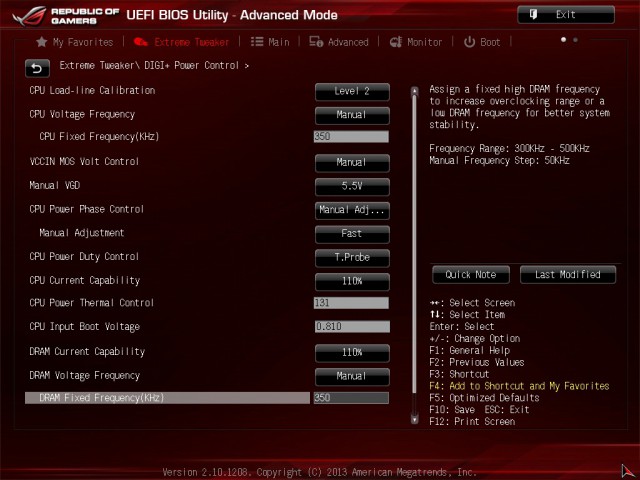Click the second page indicator dot
Image resolution: width=640 pixels, height=480 pixels.
tap(575, 40)
